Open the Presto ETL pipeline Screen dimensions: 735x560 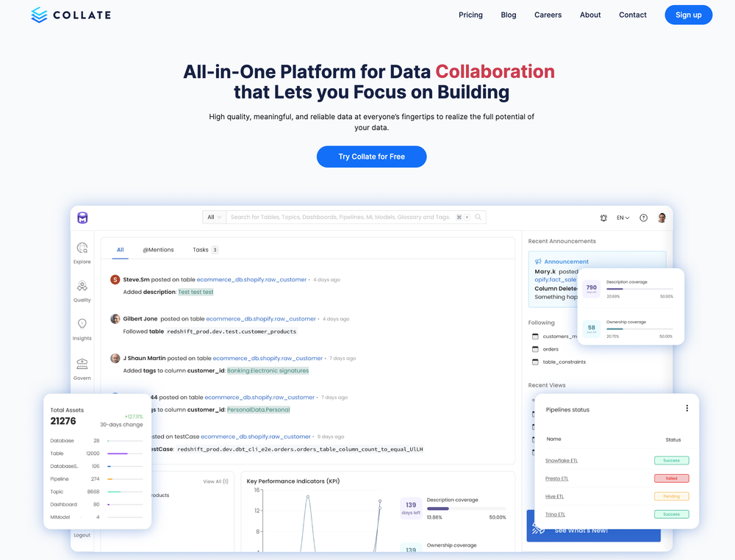pyautogui.click(x=556, y=479)
